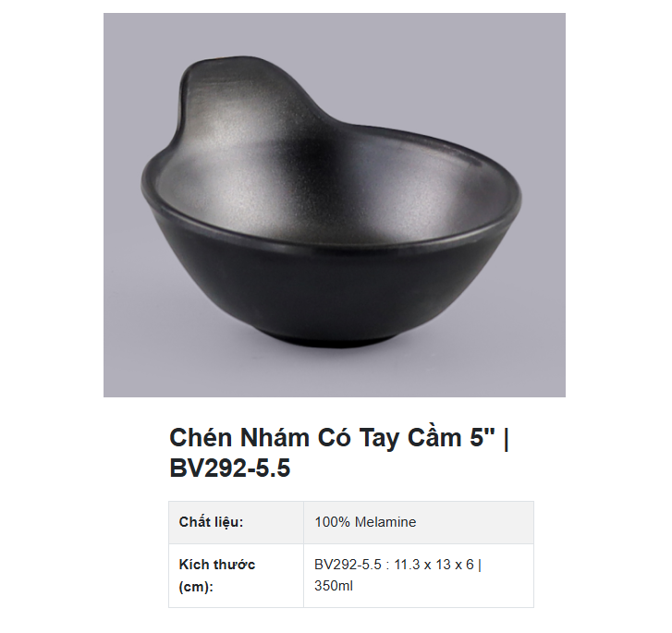
Task: Click the "100%" text in the material row
Action: coord(328,522)
